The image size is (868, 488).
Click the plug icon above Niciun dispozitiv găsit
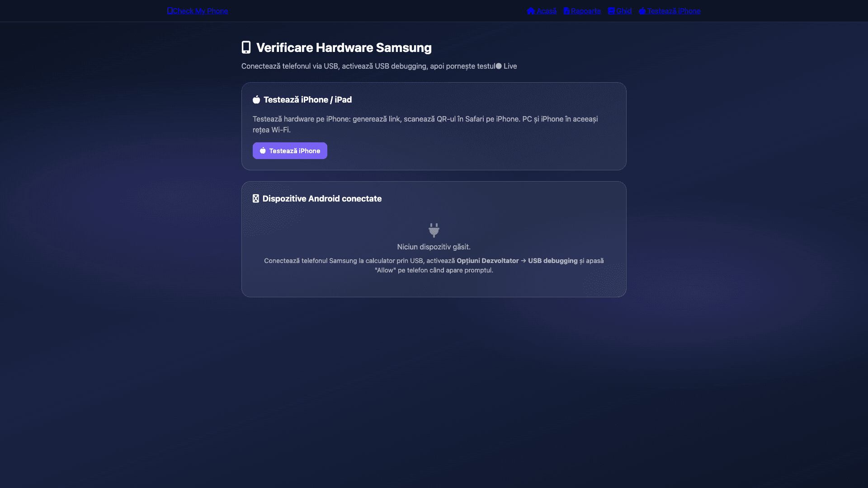pos(434,230)
